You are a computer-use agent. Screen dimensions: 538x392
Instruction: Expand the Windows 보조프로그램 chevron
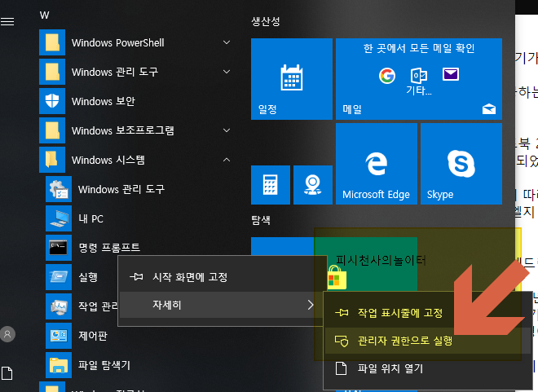tap(227, 130)
